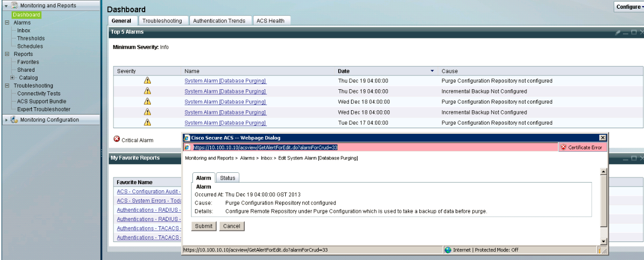644x260 pixels.
Task: Click the Cancel button
Action: (232, 226)
